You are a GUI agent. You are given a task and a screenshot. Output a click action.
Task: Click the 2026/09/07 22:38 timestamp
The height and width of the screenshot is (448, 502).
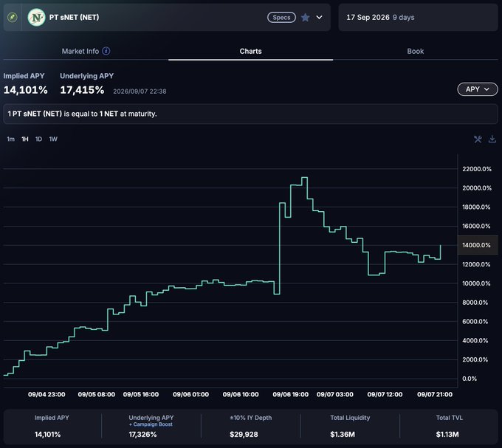click(140, 92)
